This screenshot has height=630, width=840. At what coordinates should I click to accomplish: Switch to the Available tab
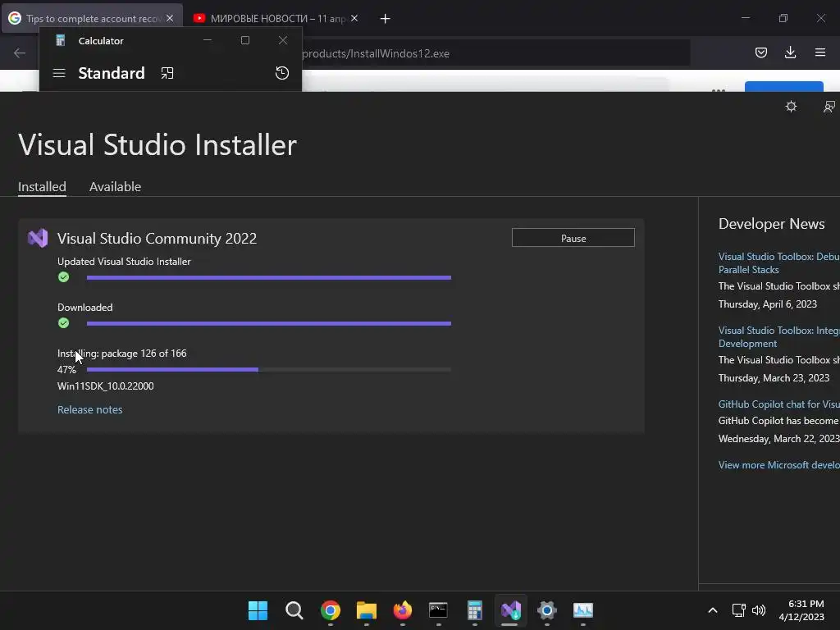[115, 187]
